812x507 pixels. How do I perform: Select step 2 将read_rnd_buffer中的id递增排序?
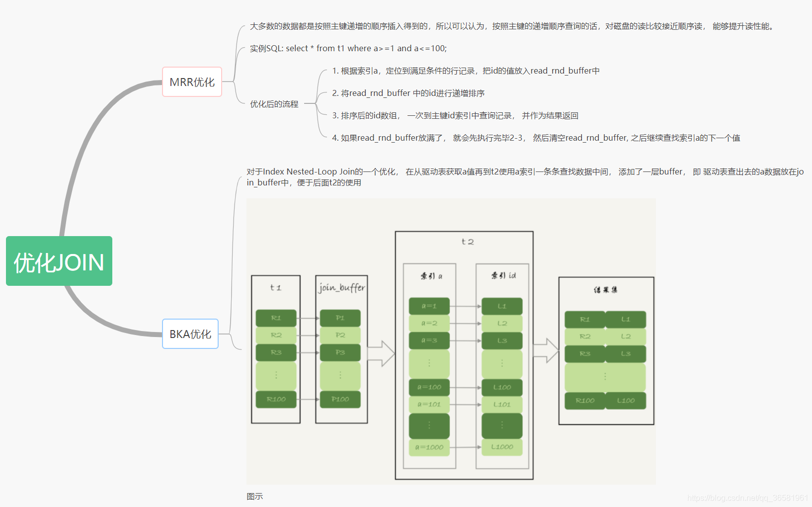point(408,93)
